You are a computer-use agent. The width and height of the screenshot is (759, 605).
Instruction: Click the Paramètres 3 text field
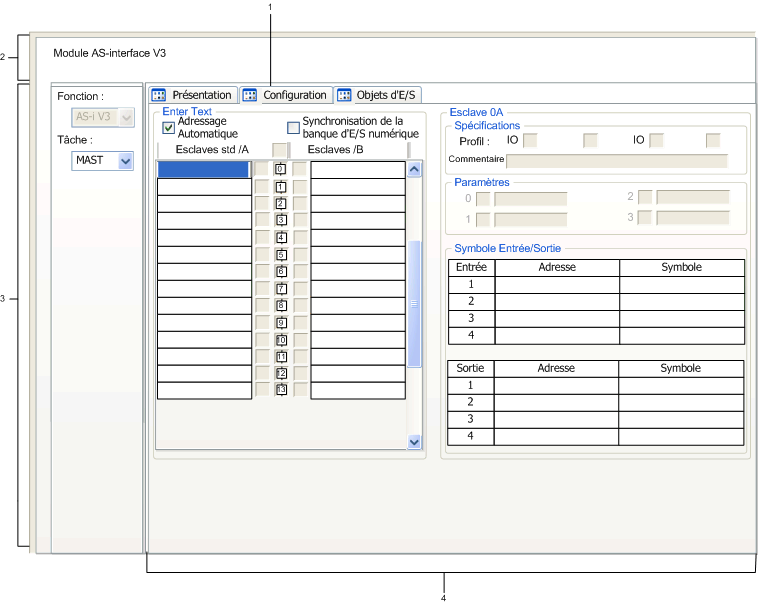693,218
